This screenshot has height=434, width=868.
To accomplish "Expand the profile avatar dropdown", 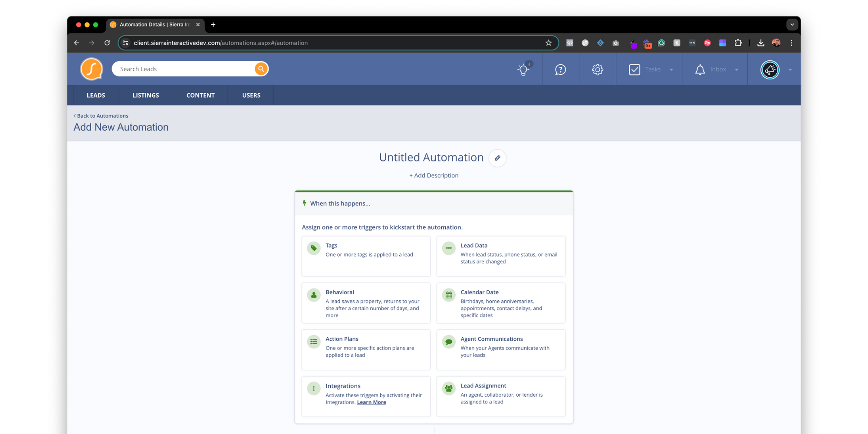I will [x=790, y=69].
